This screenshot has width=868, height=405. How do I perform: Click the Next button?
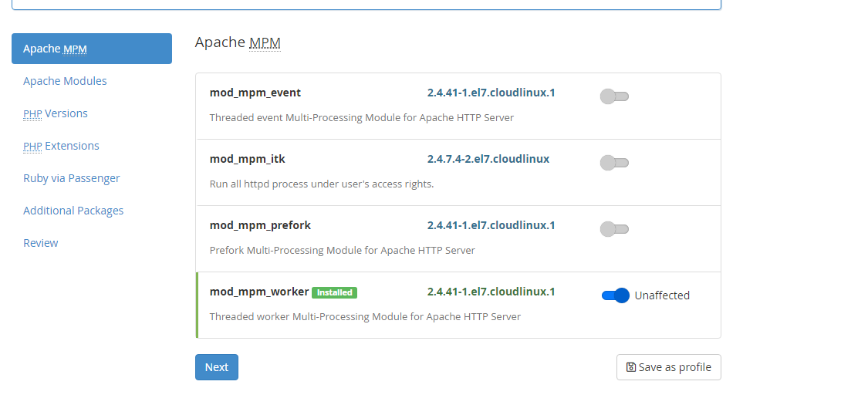[217, 367]
